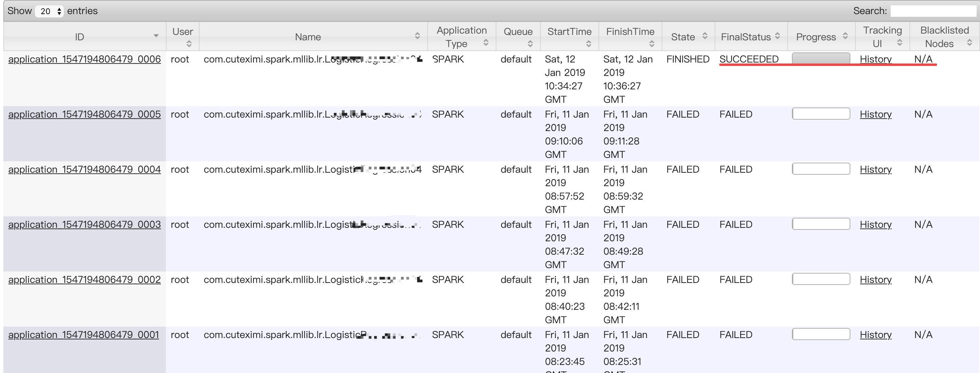Sort by the ID column arrow
The height and width of the screenshot is (373, 980).
(x=156, y=36)
